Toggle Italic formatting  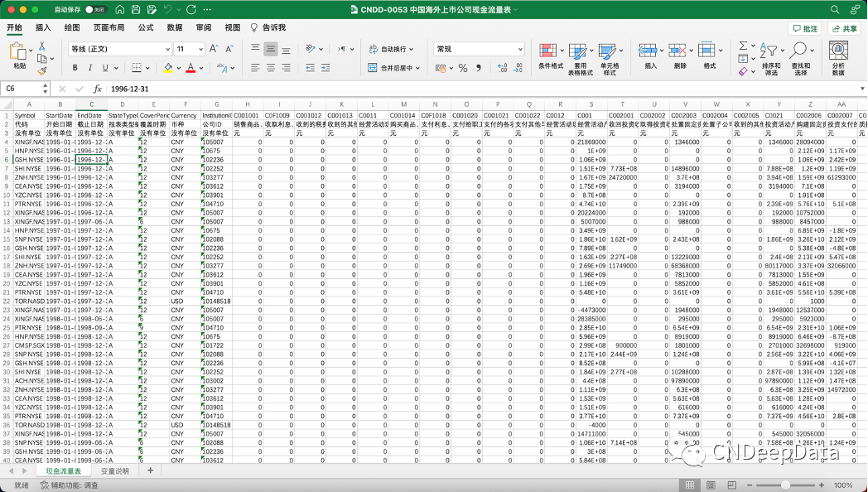pyautogui.click(x=89, y=68)
